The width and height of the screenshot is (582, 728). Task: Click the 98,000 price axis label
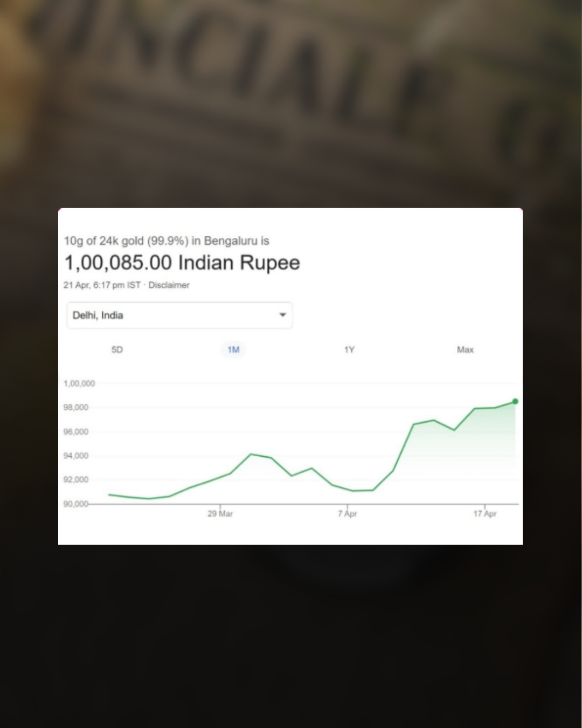click(76, 408)
